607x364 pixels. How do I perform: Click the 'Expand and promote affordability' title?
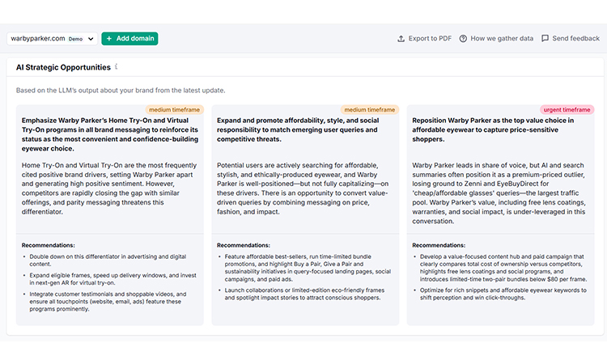pos(298,130)
